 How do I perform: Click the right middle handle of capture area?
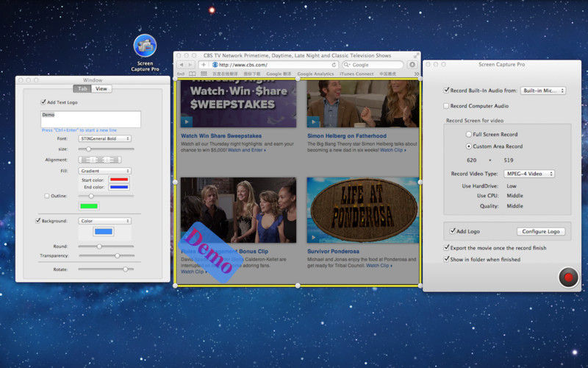[x=420, y=182]
